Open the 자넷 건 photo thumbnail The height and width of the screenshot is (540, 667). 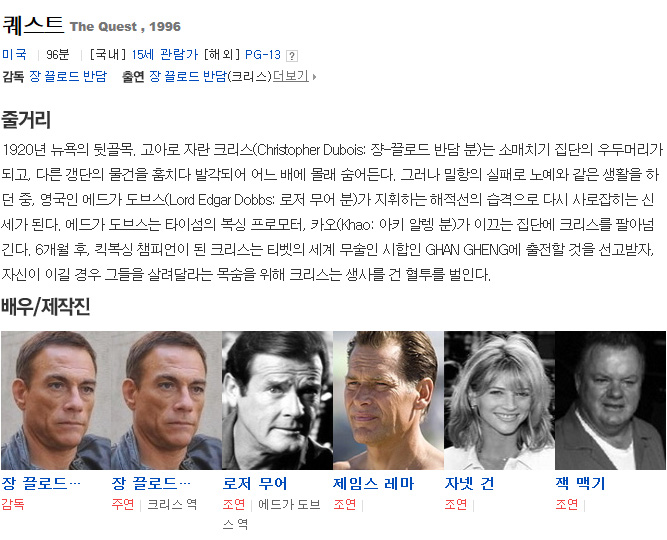click(499, 400)
